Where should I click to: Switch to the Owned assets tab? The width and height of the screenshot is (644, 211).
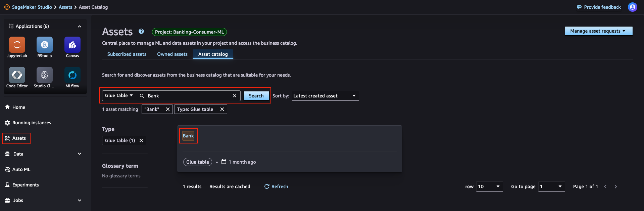pyautogui.click(x=172, y=54)
